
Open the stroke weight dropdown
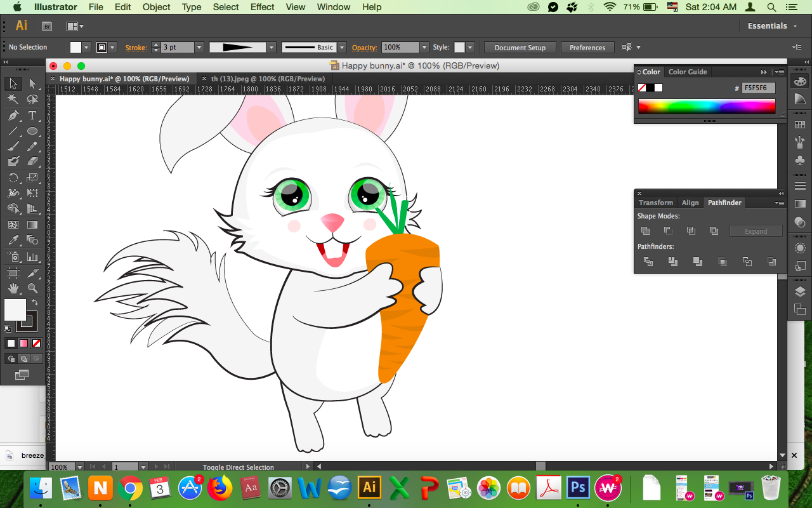click(x=199, y=48)
